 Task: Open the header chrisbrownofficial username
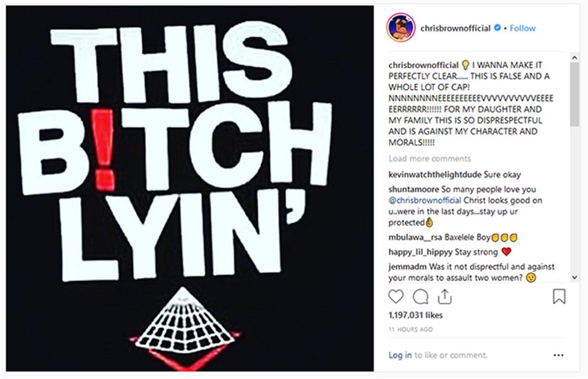click(x=455, y=28)
